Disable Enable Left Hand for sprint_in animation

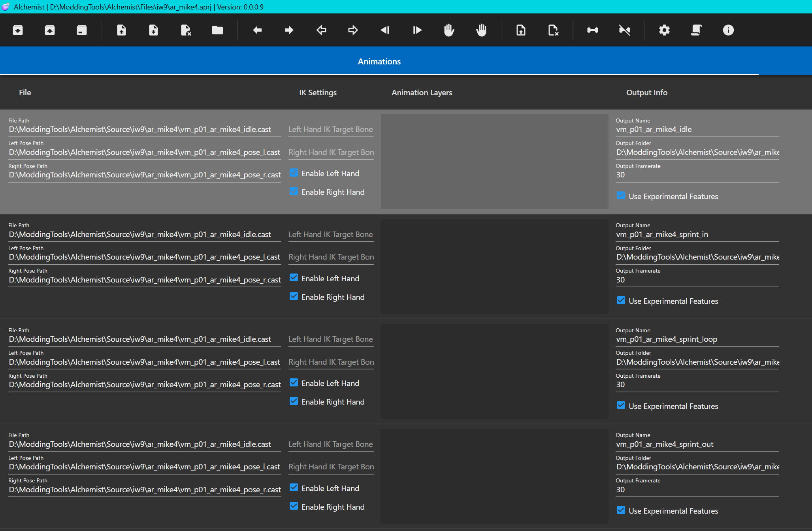[294, 278]
